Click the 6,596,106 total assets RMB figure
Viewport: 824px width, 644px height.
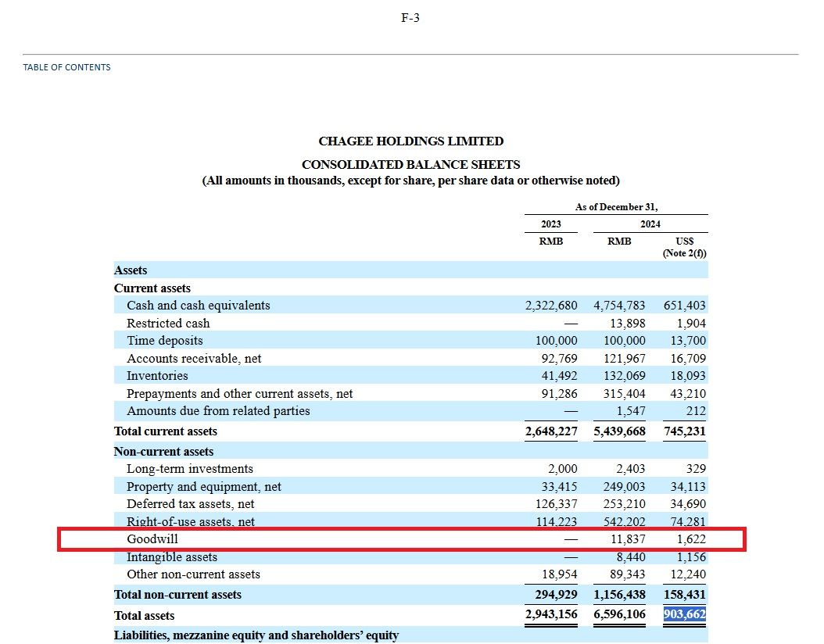pyautogui.click(x=619, y=615)
